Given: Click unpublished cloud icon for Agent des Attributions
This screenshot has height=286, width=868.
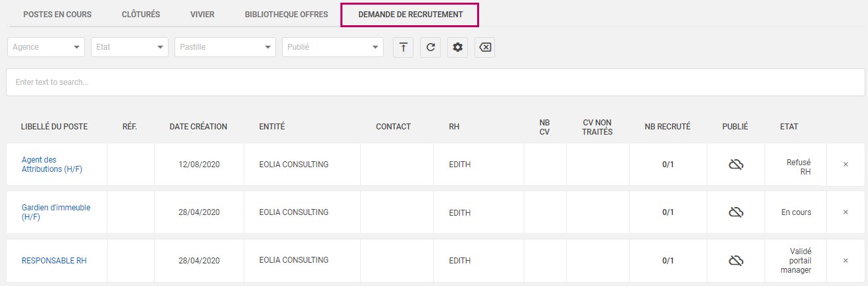Looking at the screenshot, I should click(x=735, y=165).
